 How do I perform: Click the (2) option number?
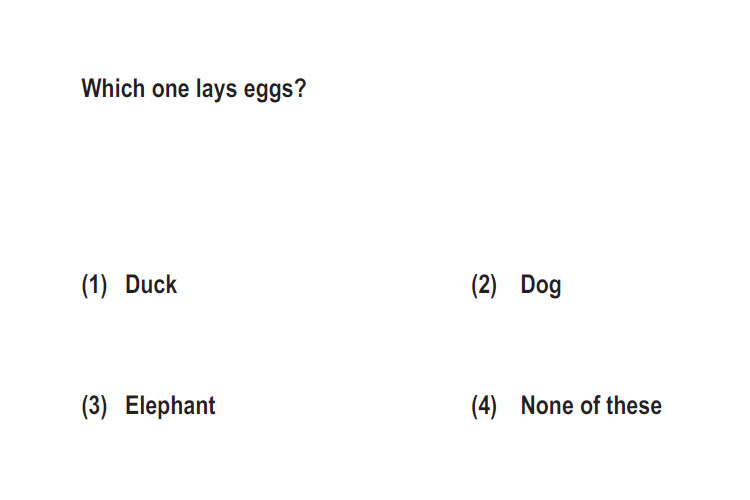tap(484, 286)
